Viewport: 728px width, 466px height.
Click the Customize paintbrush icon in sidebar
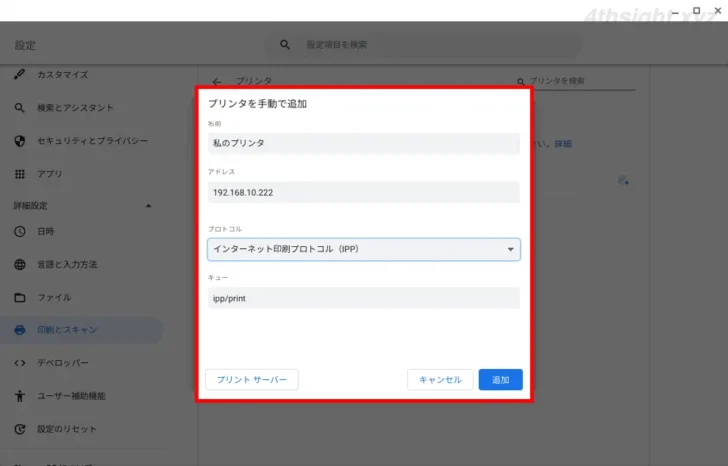click(x=20, y=74)
